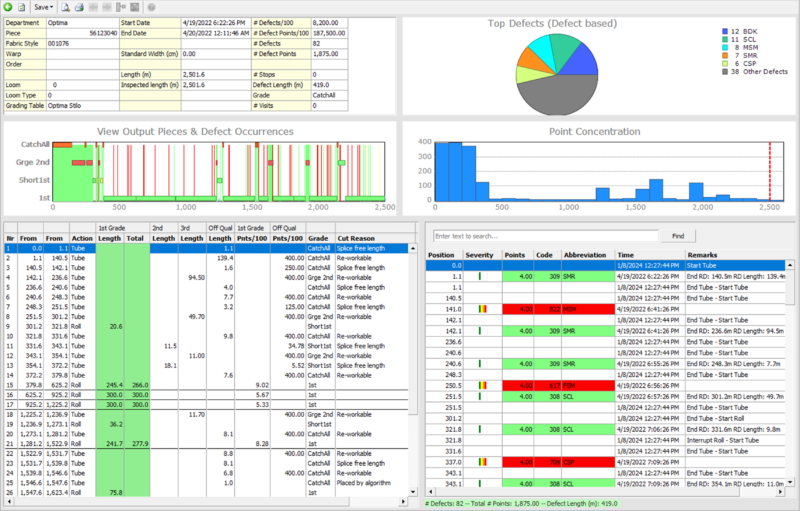This screenshot has height=511, width=800.
Task: Select the 'Interrupt Roll - Start Tube' row
Action: click(x=606, y=440)
